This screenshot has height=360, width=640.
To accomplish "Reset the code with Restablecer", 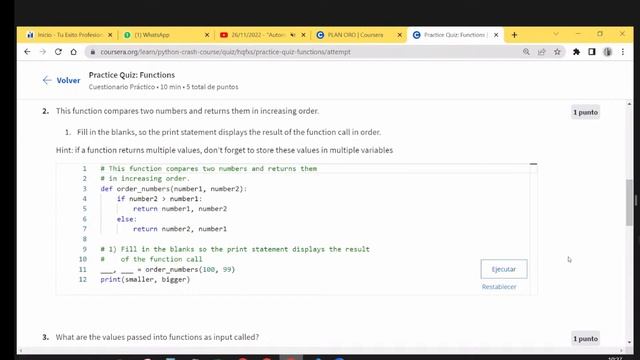I will (499, 287).
